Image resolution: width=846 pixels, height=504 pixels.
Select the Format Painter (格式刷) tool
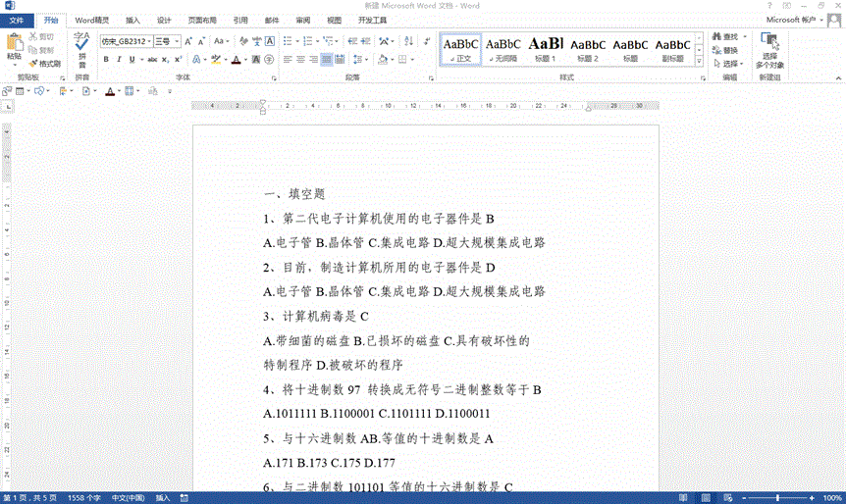coord(44,64)
